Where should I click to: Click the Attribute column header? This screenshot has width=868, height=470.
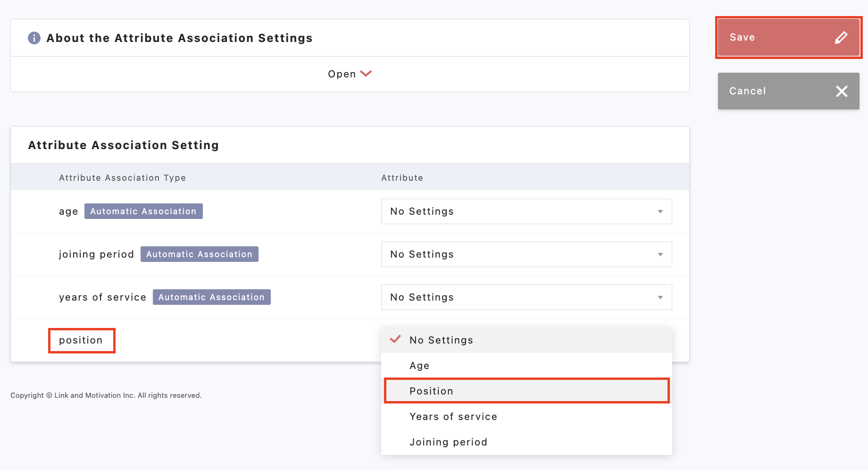(402, 178)
